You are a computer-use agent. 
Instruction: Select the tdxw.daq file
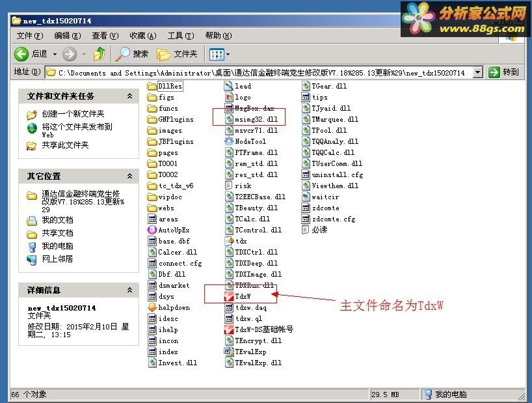[x=246, y=307]
